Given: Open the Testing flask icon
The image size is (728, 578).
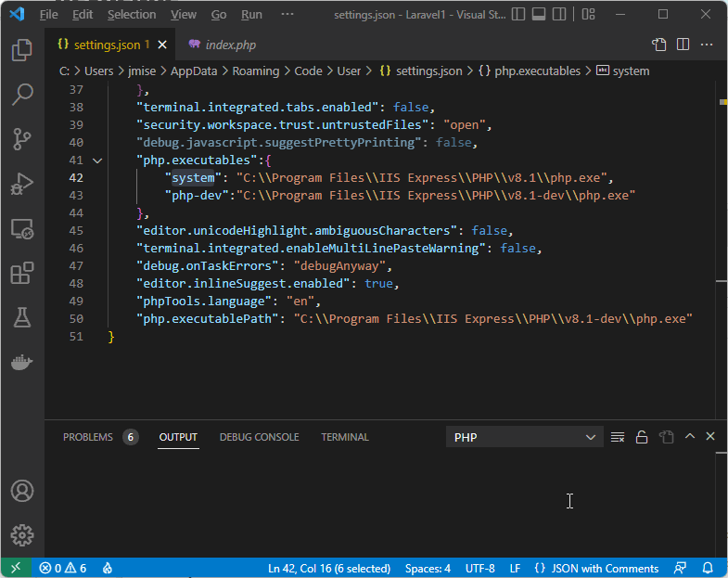Looking at the screenshot, I should (22, 318).
